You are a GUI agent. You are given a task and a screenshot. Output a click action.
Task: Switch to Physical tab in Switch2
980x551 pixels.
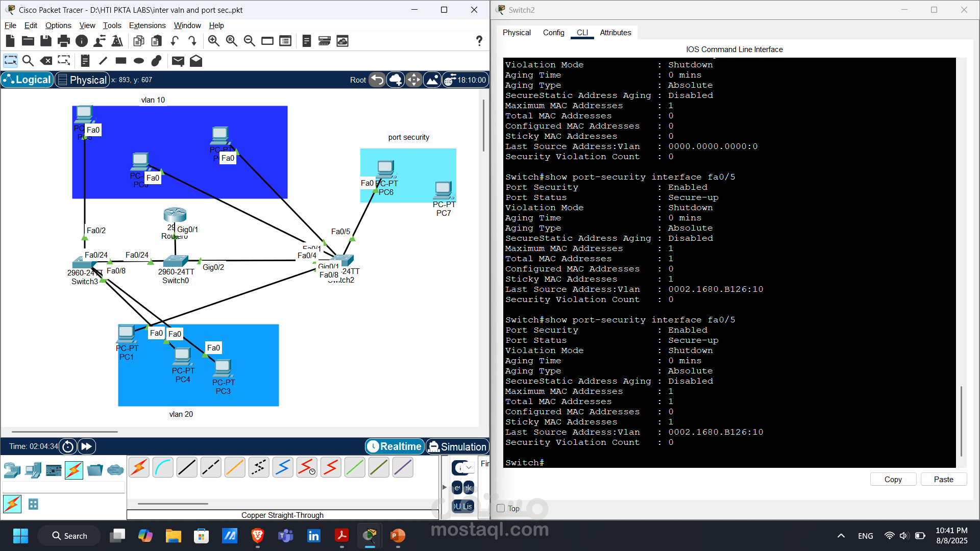tap(517, 33)
